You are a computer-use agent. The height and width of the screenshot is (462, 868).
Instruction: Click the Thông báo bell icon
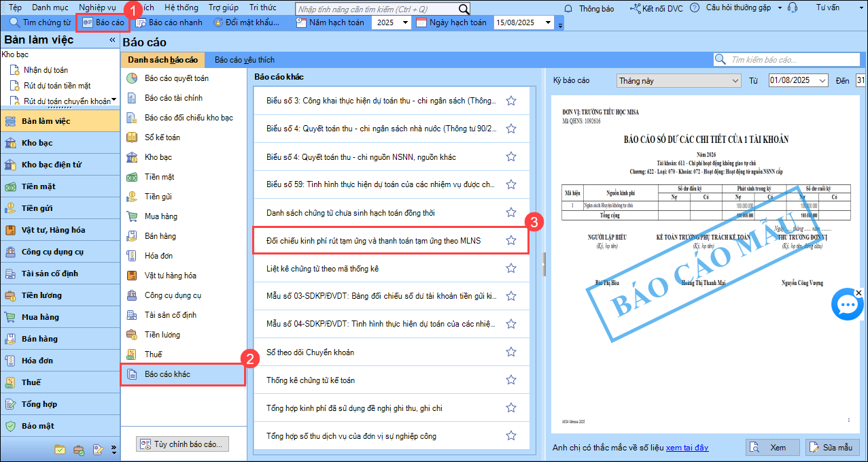pyautogui.click(x=568, y=8)
